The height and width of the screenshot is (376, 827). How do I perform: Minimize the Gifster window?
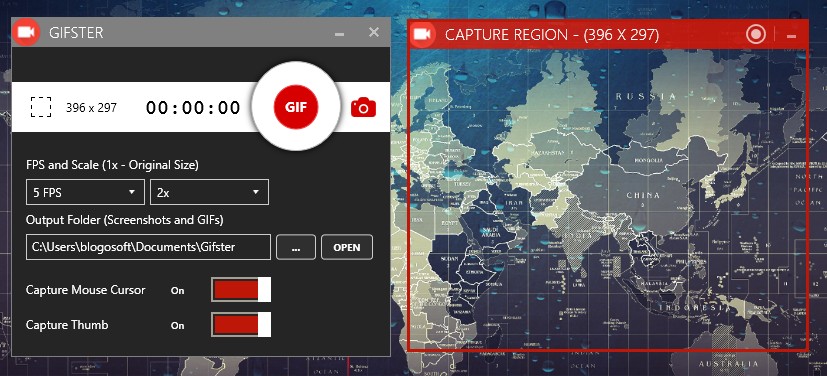pyautogui.click(x=340, y=34)
